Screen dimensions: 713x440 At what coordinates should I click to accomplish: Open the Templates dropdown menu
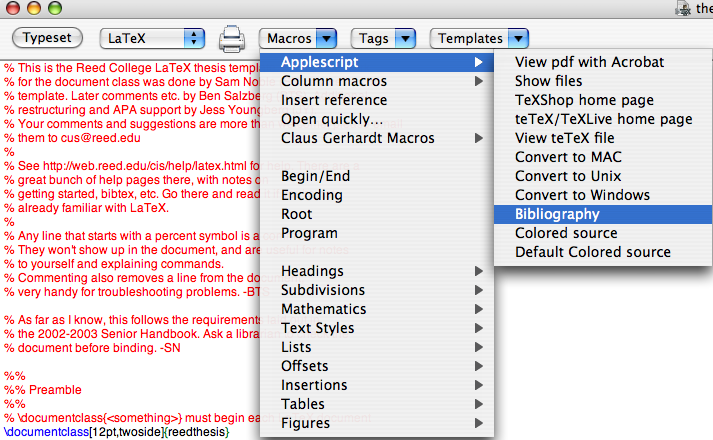[479, 39]
